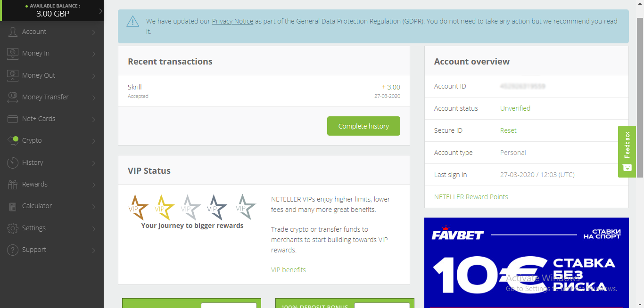Select the light silver VIP star
The image size is (644, 308).
191,207
